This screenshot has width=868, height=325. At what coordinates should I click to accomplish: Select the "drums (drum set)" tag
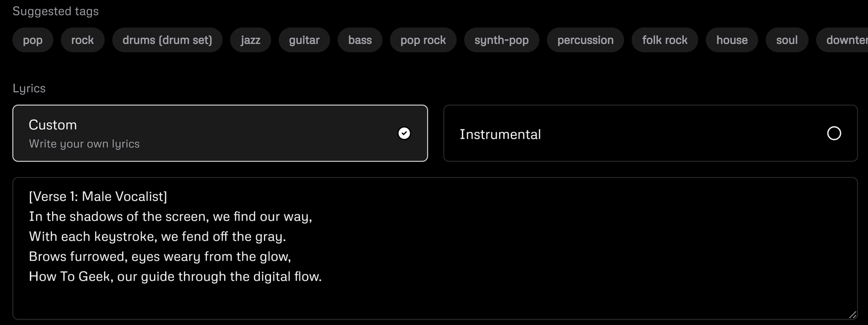coord(167,40)
